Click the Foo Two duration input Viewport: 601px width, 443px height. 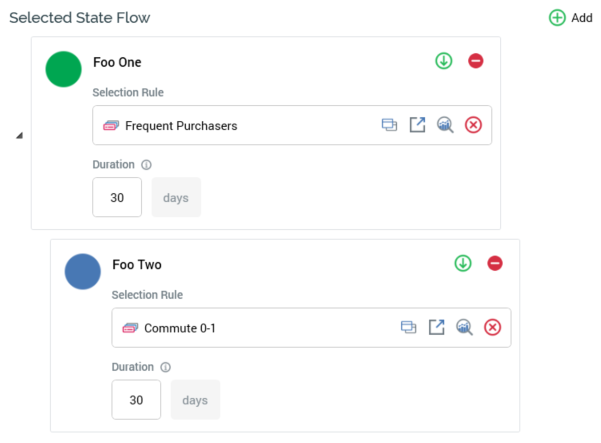[x=136, y=400]
